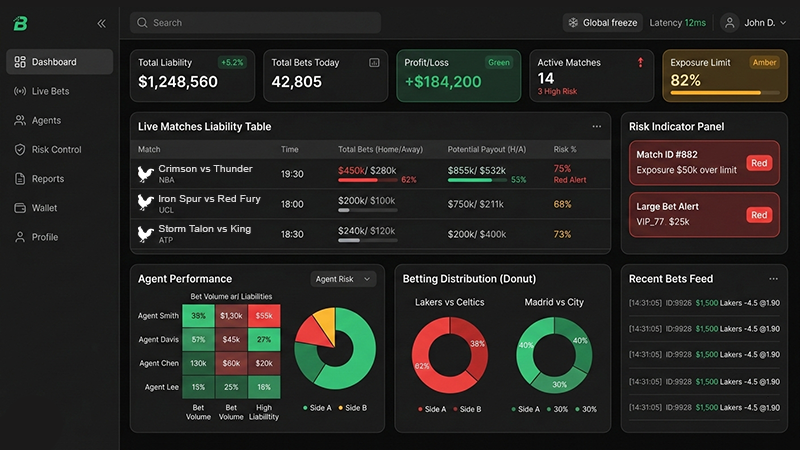Click the Reports document icon

coord(20,179)
